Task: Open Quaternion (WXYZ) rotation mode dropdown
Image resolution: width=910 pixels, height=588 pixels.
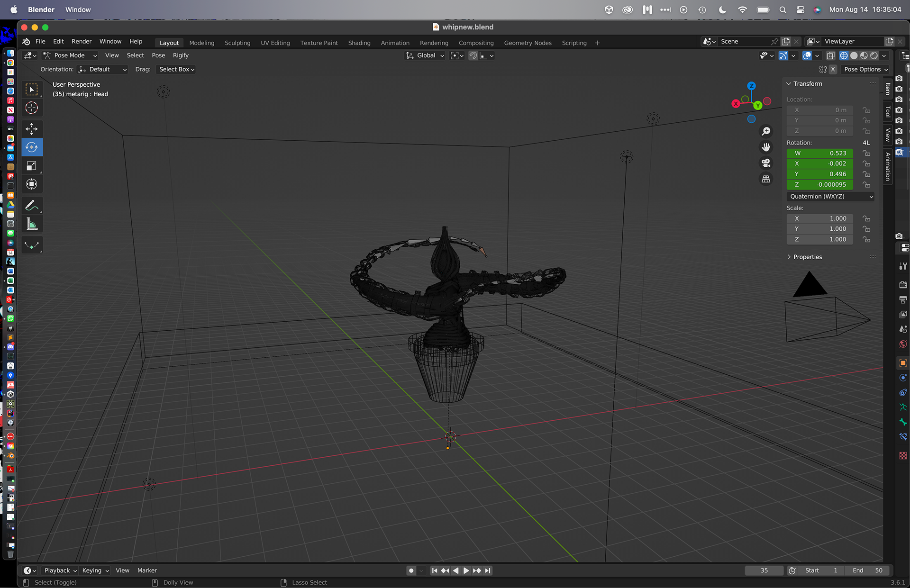Action: click(x=830, y=196)
